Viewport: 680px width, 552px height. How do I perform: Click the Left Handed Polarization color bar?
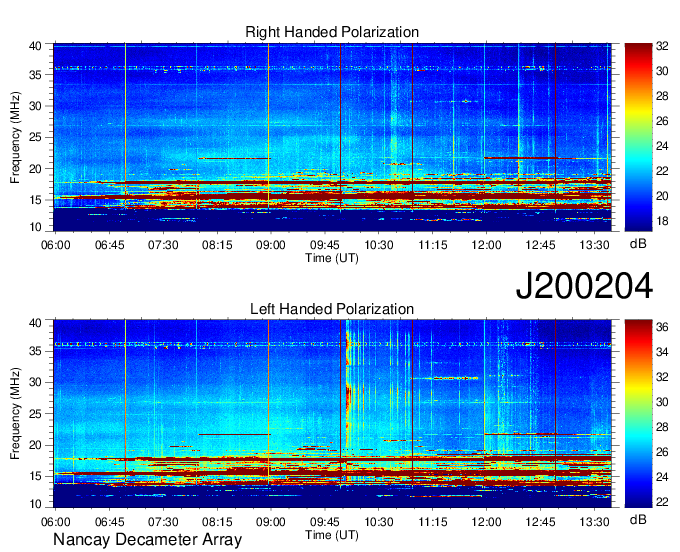coord(638,413)
